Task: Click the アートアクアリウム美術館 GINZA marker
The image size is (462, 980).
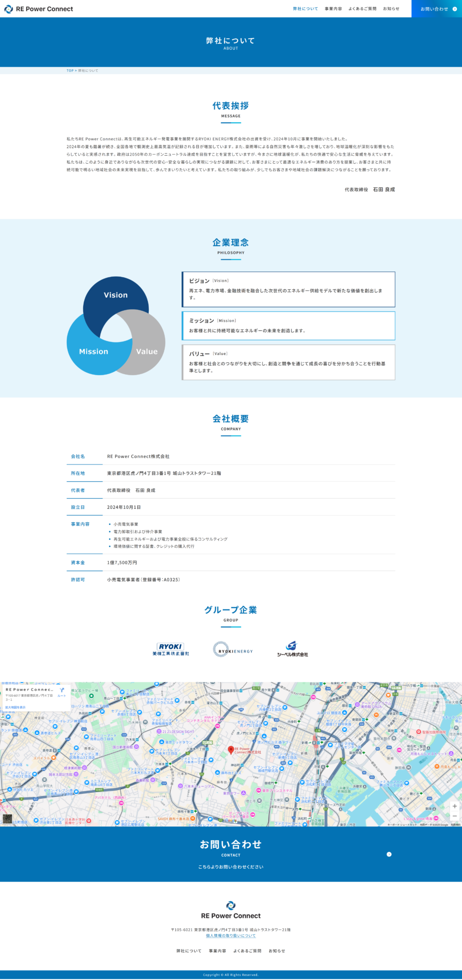Action: pos(357,704)
